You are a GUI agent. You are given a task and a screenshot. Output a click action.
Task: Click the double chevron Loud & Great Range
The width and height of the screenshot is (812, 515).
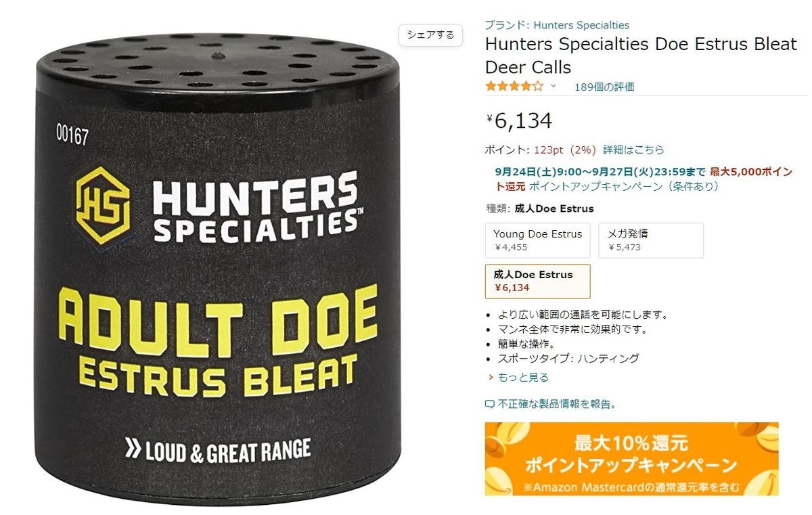point(133,449)
